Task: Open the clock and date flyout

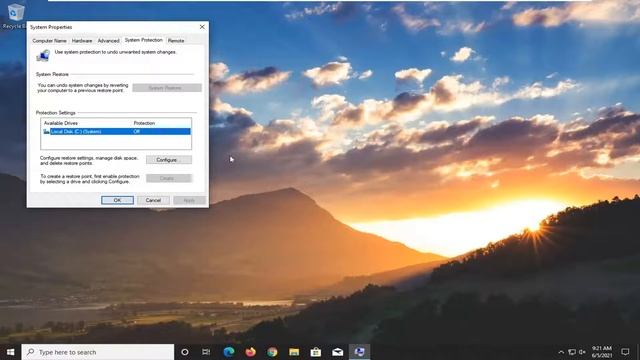Action: (602, 352)
